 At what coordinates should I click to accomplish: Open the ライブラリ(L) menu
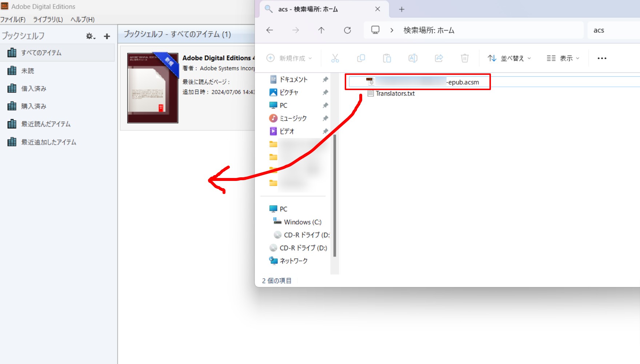(x=48, y=19)
